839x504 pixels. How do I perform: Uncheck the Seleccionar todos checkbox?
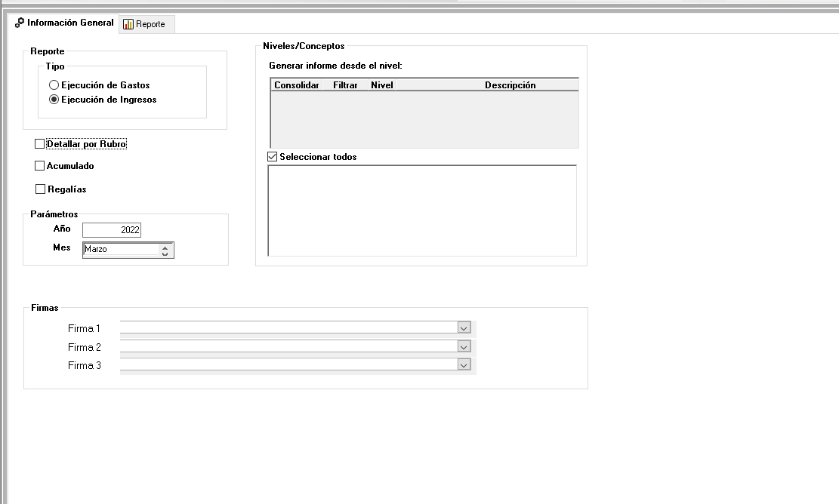click(273, 157)
